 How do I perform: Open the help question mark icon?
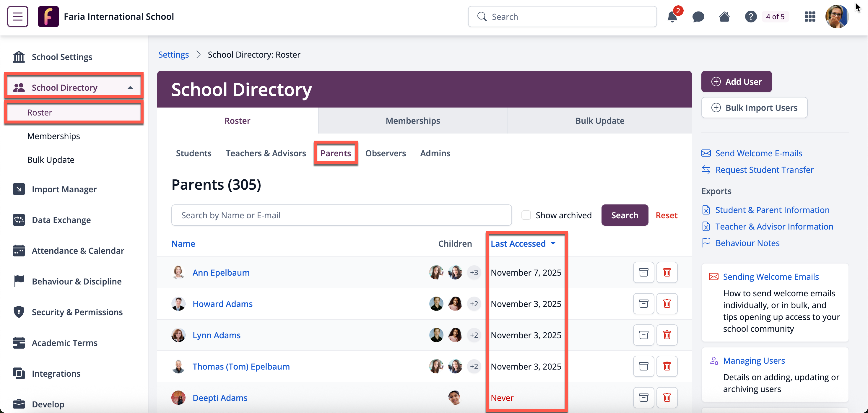[x=750, y=17]
